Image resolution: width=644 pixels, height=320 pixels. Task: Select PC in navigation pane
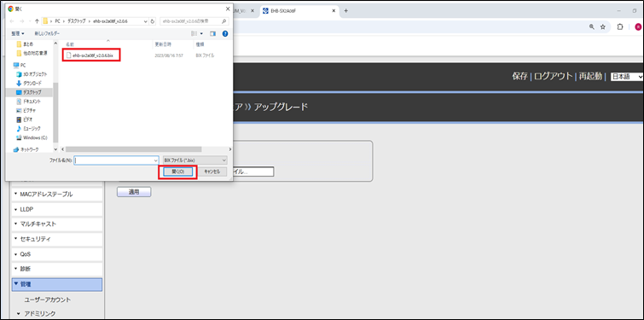[x=20, y=65]
